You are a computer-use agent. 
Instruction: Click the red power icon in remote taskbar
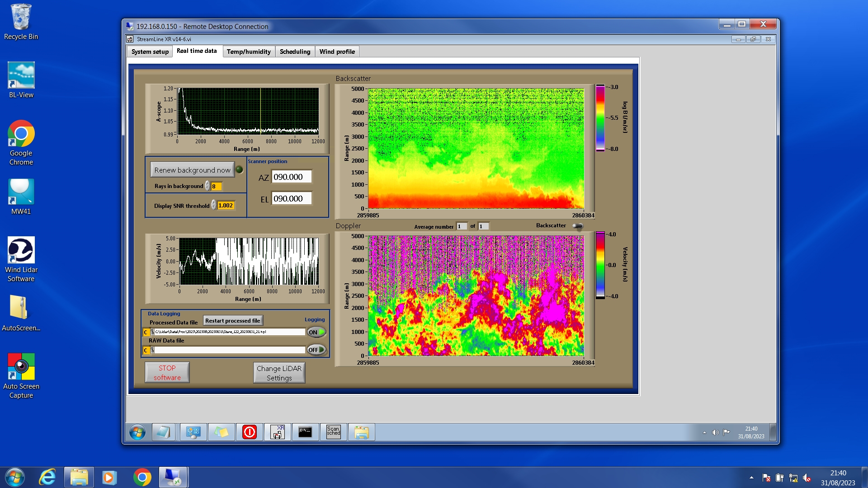click(249, 432)
